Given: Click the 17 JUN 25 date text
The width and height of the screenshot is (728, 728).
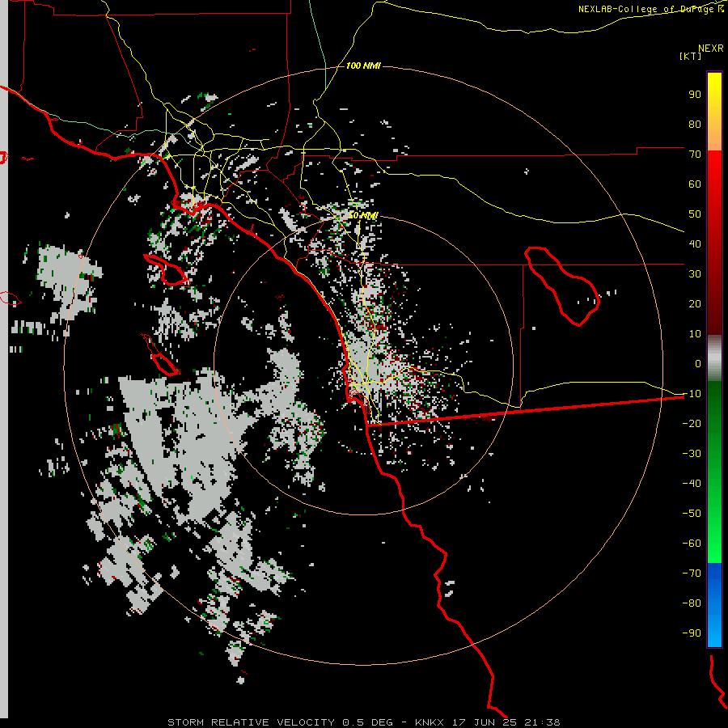Looking at the screenshot, I should point(485,722).
